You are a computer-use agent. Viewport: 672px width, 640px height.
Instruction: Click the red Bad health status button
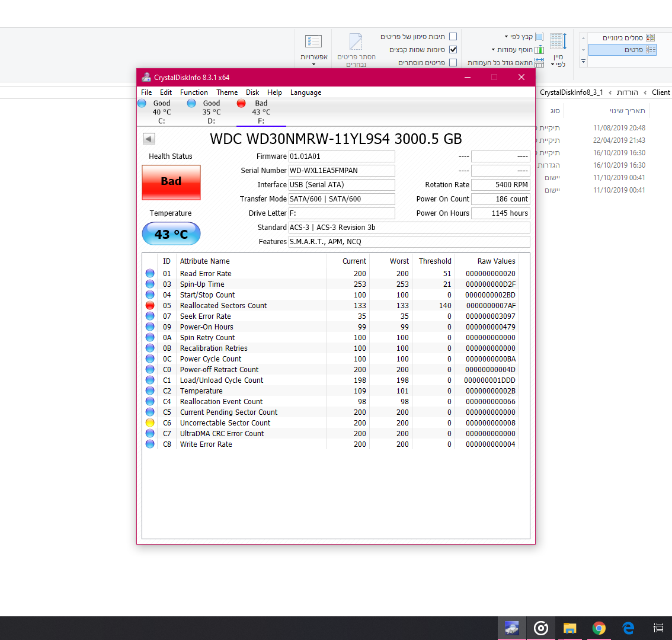pos(171,182)
